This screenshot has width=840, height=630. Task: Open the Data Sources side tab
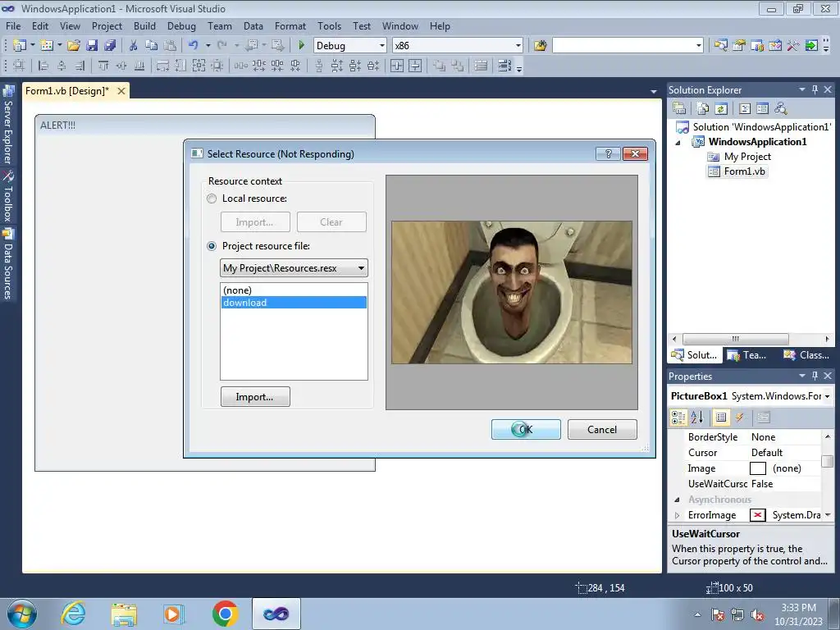pos(8,264)
